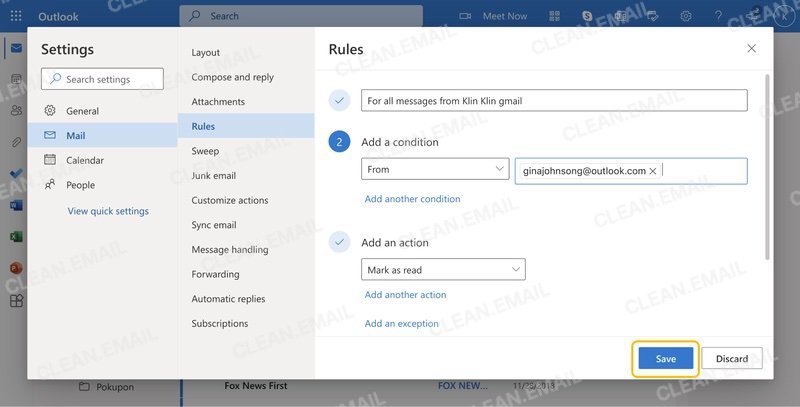Open Customize actions settings
800x407 pixels.
tap(246, 200)
